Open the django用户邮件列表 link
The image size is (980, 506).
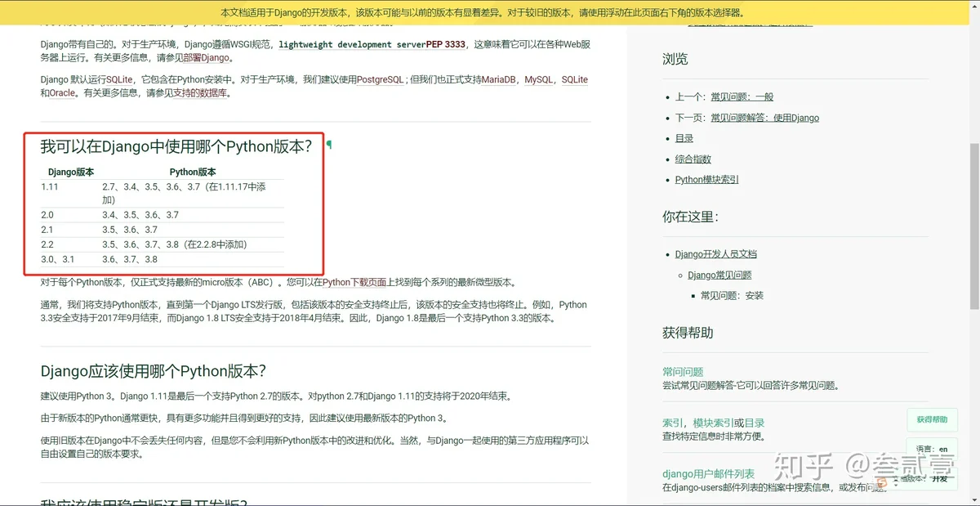click(x=709, y=473)
